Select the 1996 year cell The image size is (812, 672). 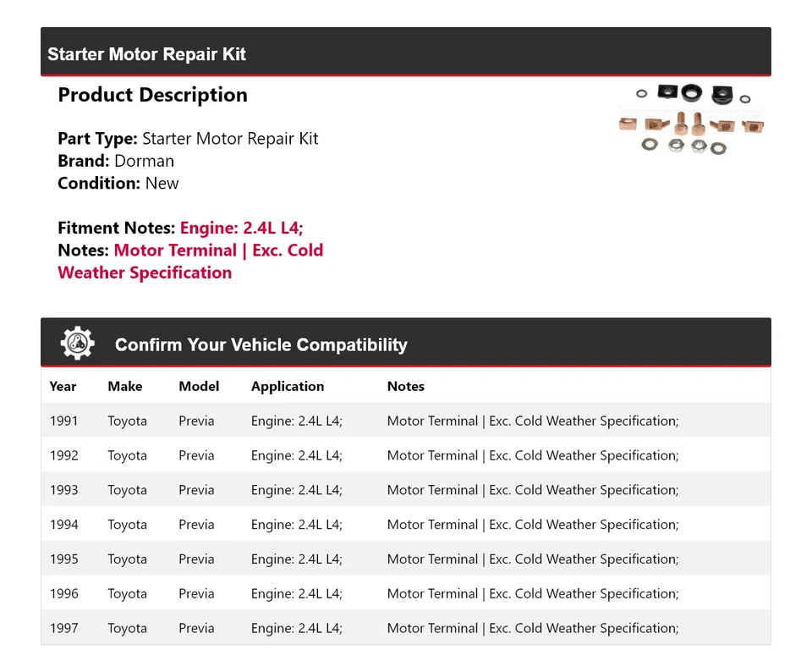63,594
